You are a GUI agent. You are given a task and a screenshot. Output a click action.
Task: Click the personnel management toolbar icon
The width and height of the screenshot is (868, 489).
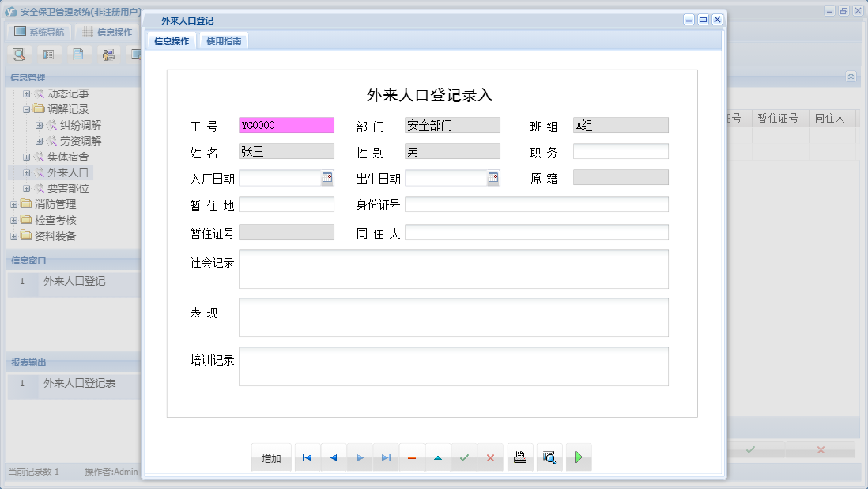tap(108, 54)
